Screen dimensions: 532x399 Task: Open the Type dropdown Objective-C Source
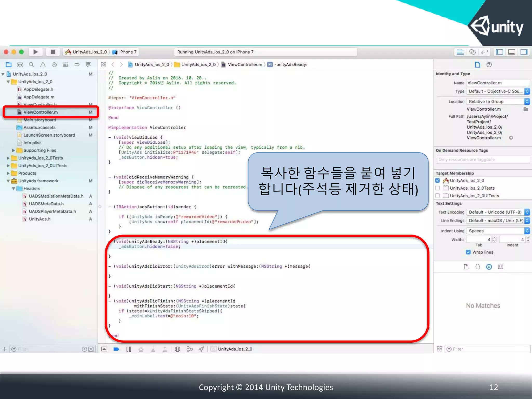click(x=498, y=91)
